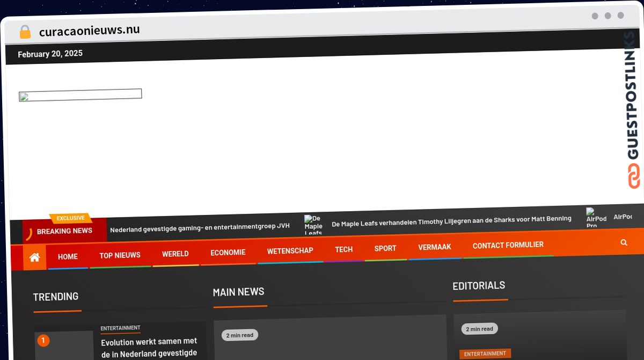Click the EDITORIALS section heading
Viewport: 644px width, 360px height.
479,285
